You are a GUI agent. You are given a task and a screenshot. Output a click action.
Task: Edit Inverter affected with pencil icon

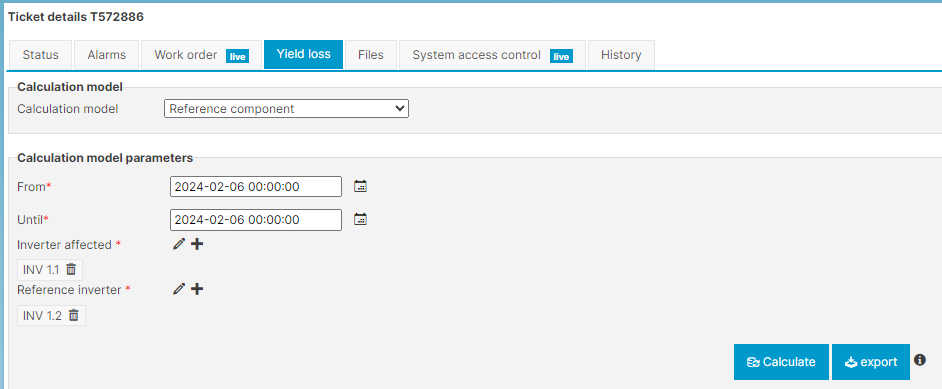[178, 244]
